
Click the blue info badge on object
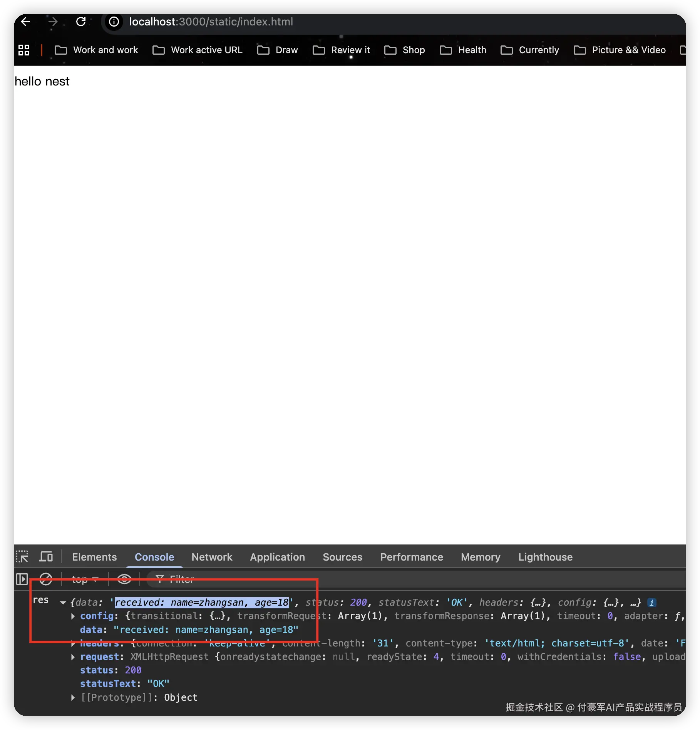coord(651,603)
